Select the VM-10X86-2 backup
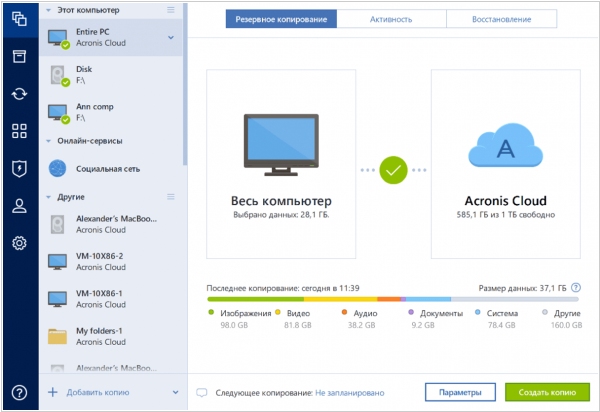This screenshot has height=412, width=600. pyautogui.click(x=111, y=262)
